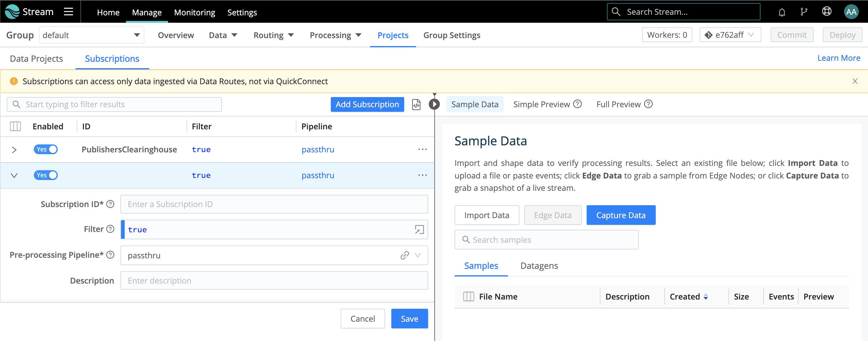Viewport: 868px width, 341px height.
Task: Expand the PublishersClearinghouse row
Action: pos(14,150)
